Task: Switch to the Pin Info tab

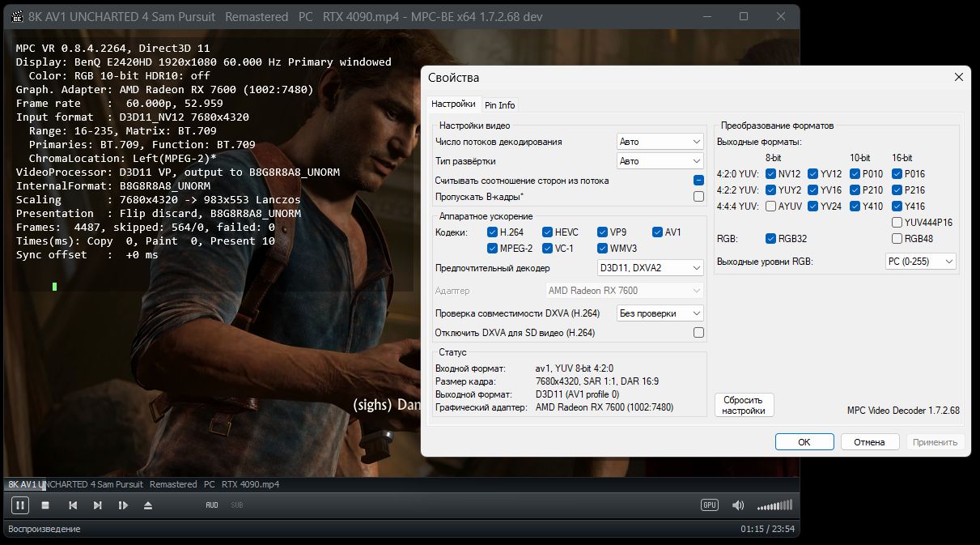Action: click(x=499, y=105)
